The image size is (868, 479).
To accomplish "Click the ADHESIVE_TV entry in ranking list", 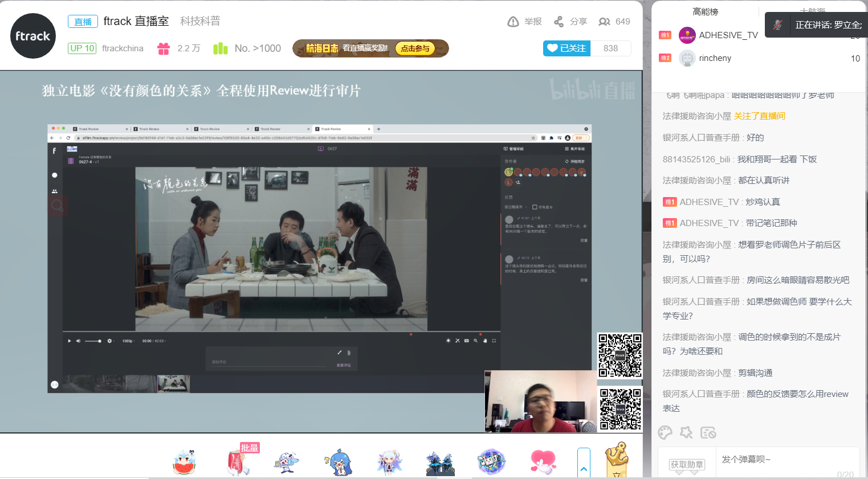I will click(728, 35).
